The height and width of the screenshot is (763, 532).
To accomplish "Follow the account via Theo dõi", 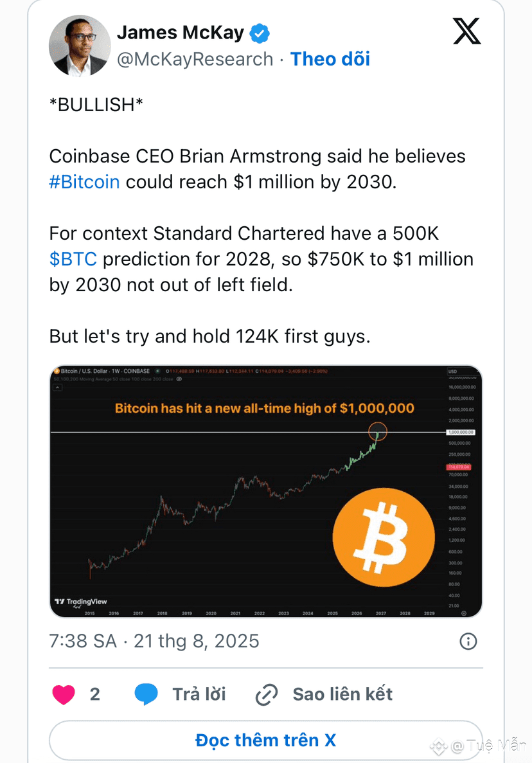I will click(330, 59).
